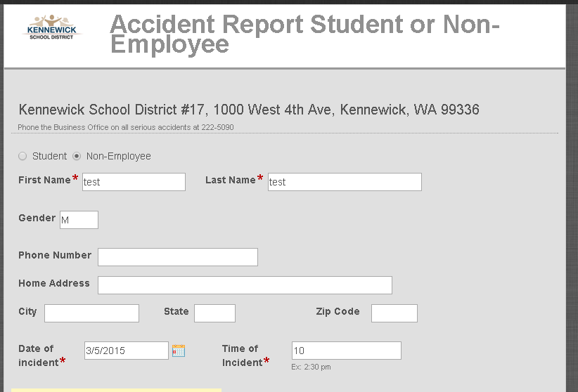Select the Non-Employee radio button
Screen dimensions: 578x392
pos(77,156)
